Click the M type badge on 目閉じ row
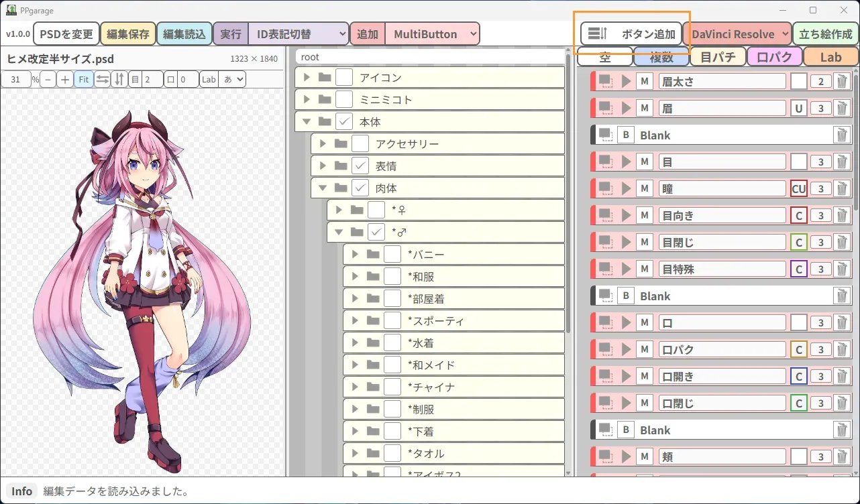This screenshot has width=860, height=504. 645,243
